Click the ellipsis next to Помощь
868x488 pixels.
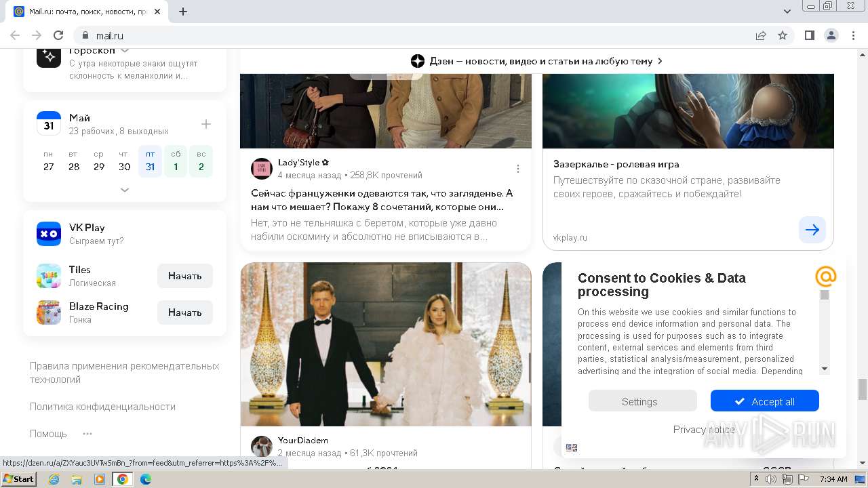[87, 434]
